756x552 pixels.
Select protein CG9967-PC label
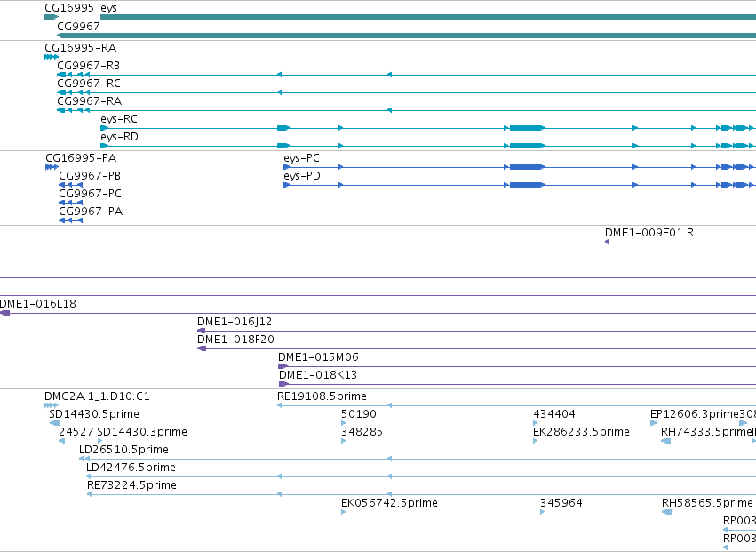pos(90,194)
